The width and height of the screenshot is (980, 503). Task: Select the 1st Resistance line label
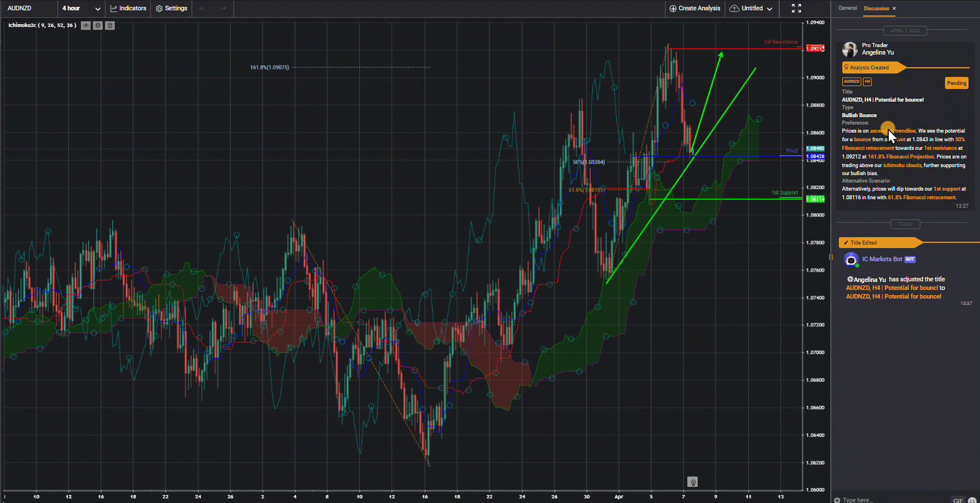pyautogui.click(x=780, y=42)
